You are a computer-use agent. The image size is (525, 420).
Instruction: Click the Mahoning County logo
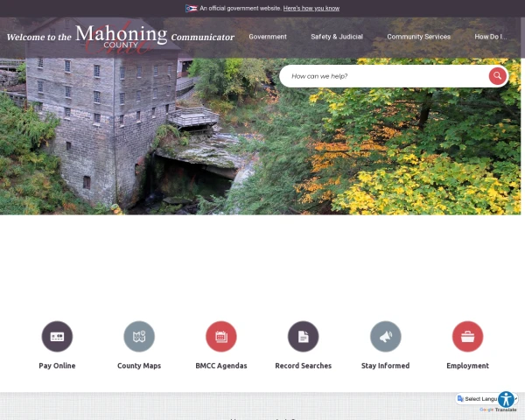pos(121,38)
